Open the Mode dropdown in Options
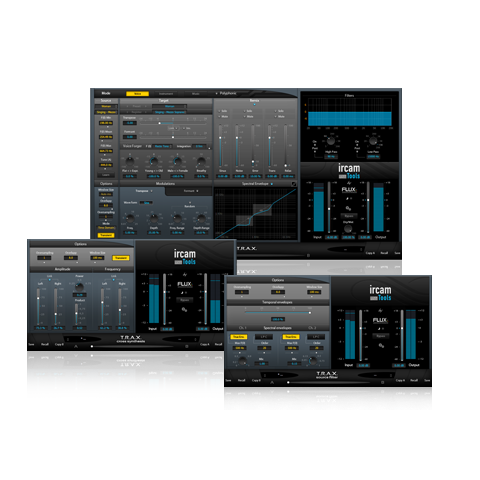Screen dimensions: 480x480 click(x=106, y=228)
